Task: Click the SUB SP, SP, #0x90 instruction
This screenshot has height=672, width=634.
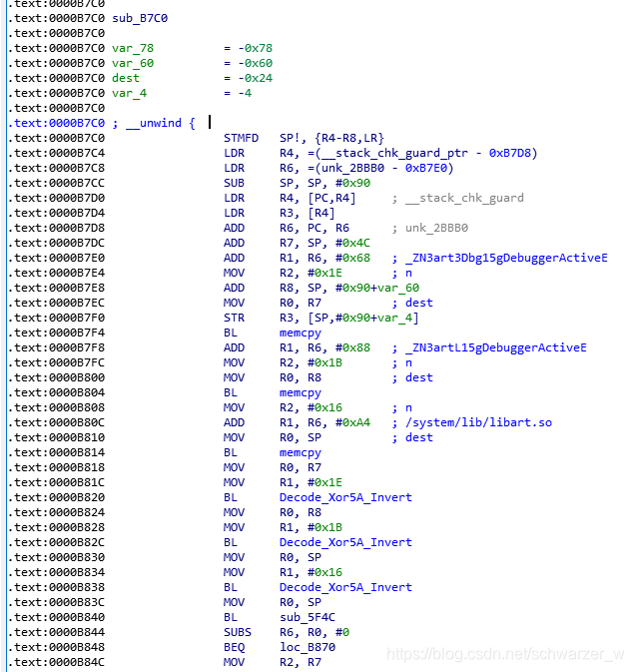Action: pos(297,184)
